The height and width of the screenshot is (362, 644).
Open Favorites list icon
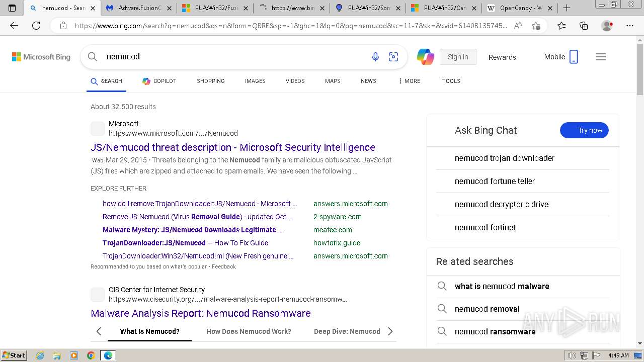click(x=561, y=26)
